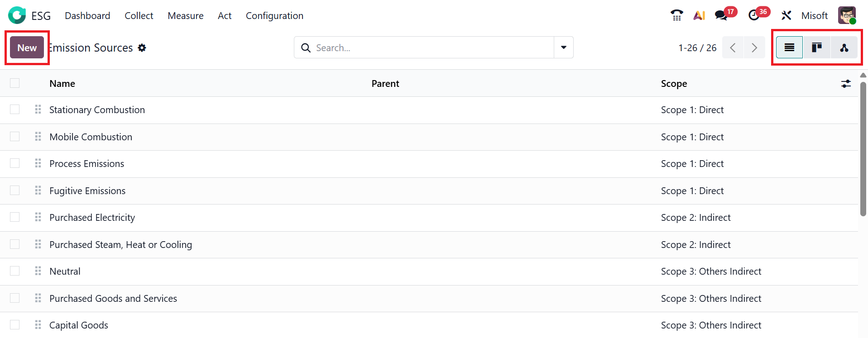Click the New button
The image size is (868, 338).
(x=27, y=48)
